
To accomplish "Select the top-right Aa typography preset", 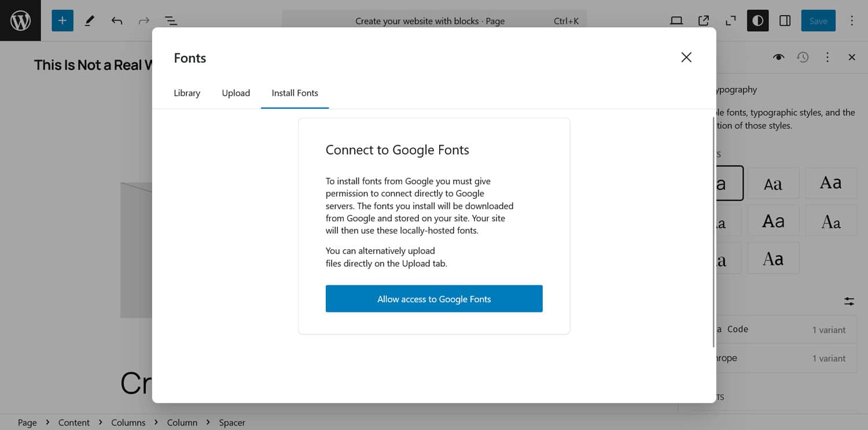I will (x=831, y=183).
